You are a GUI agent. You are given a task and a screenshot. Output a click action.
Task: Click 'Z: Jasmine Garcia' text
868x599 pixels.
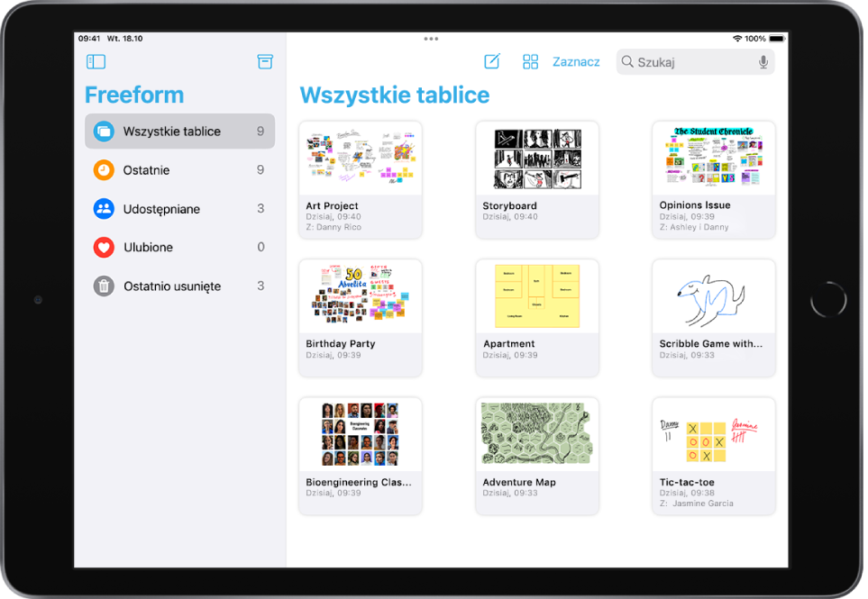697,504
